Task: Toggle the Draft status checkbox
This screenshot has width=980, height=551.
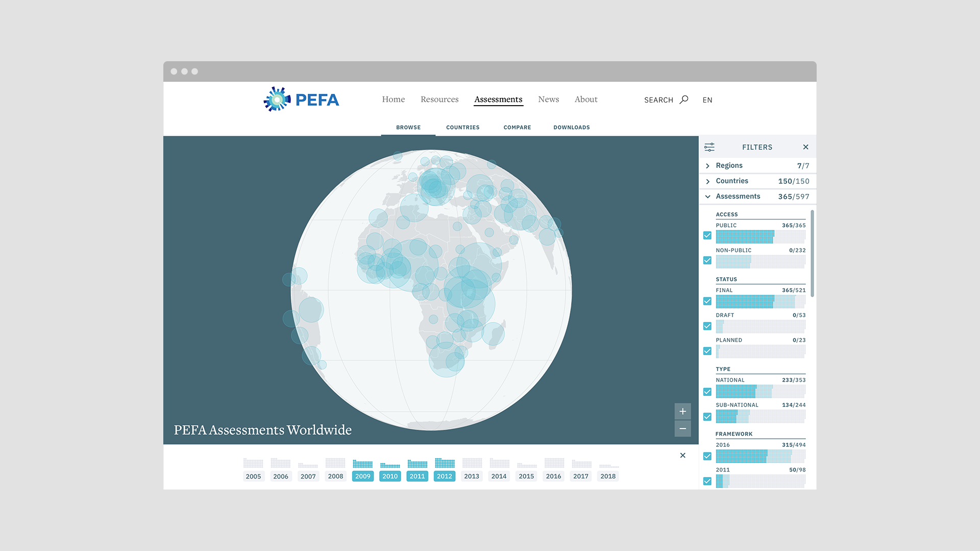Action: point(707,326)
